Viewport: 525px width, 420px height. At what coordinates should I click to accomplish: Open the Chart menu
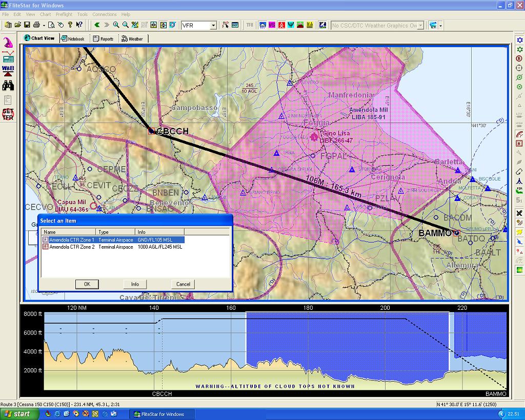pyautogui.click(x=45, y=14)
